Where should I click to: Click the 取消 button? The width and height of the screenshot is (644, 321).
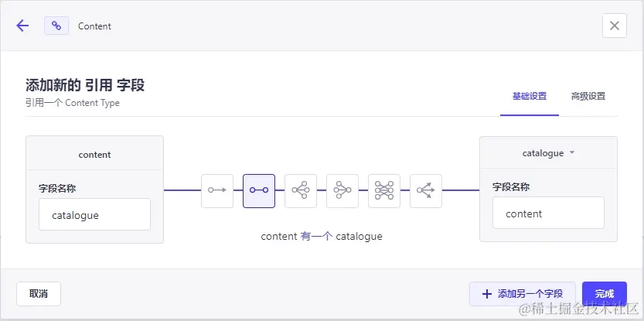39,294
